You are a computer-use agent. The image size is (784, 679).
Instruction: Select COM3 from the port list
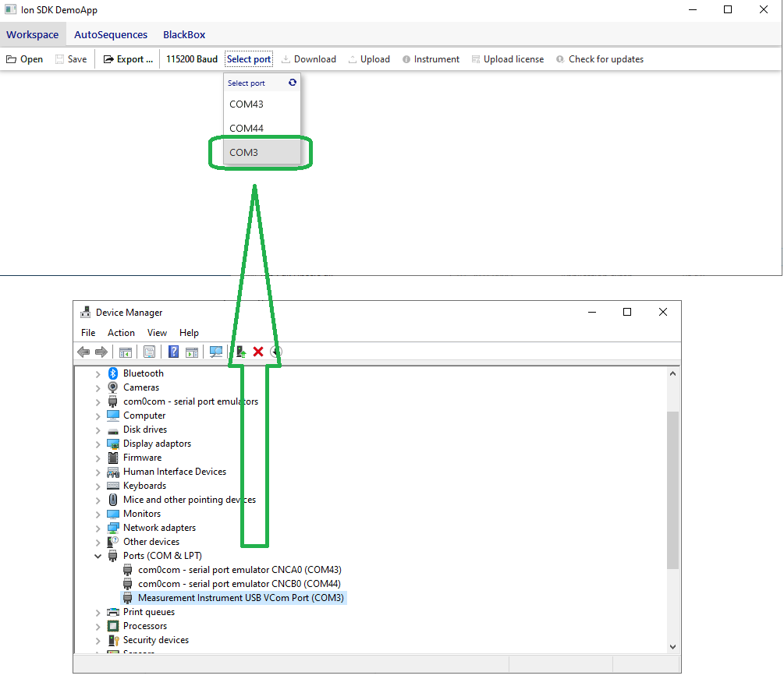(x=243, y=153)
